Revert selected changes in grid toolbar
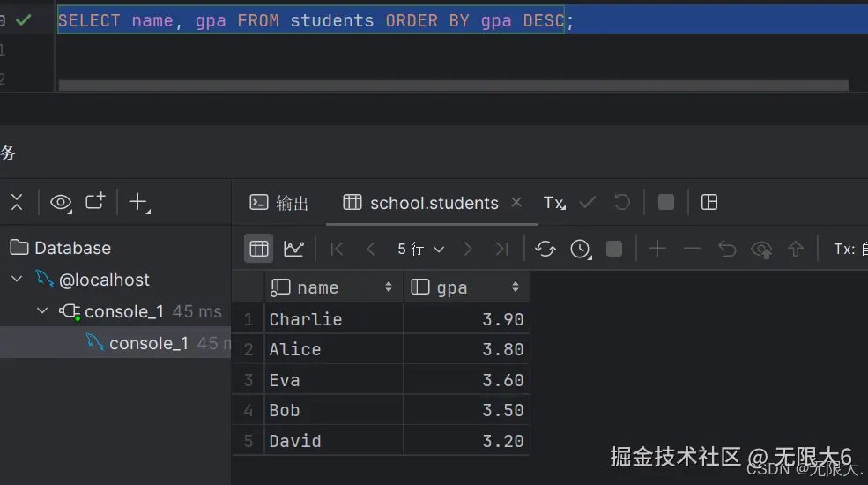 (x=727, y=250)
